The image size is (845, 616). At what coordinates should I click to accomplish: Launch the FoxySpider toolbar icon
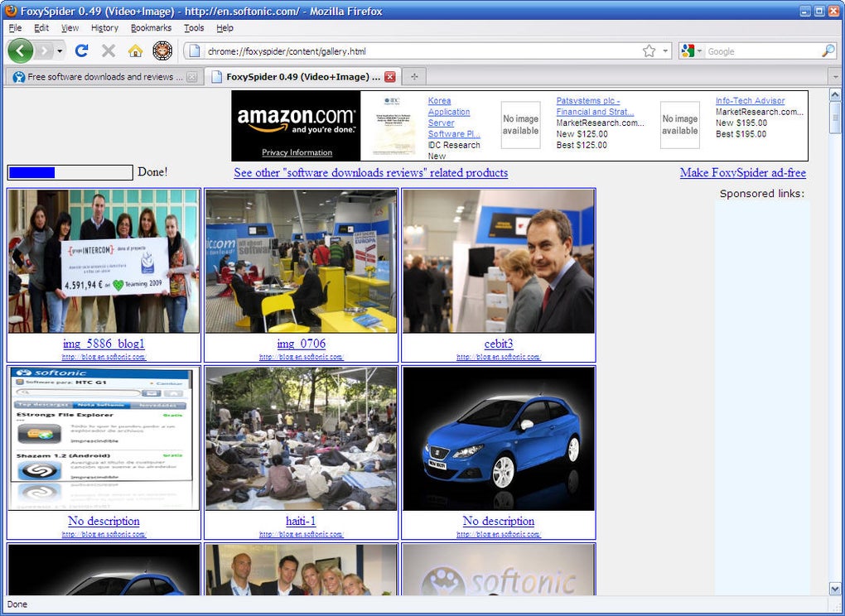[162, 51]
